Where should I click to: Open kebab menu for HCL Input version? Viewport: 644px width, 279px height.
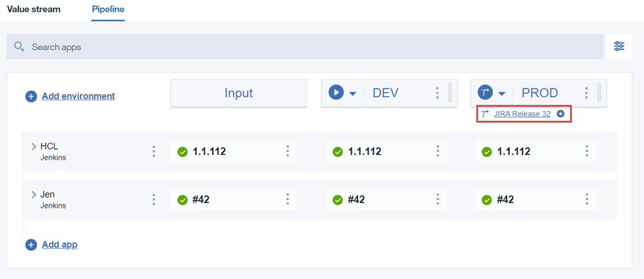(x=287, y=151)
